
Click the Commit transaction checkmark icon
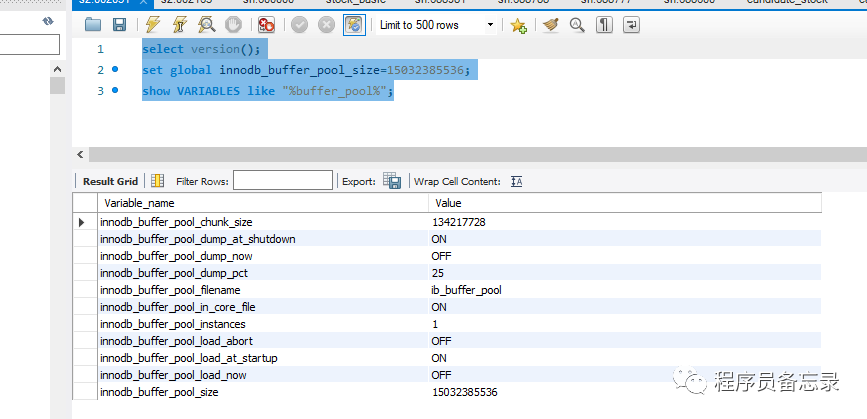pyautogui.click(x=299, y=25)
